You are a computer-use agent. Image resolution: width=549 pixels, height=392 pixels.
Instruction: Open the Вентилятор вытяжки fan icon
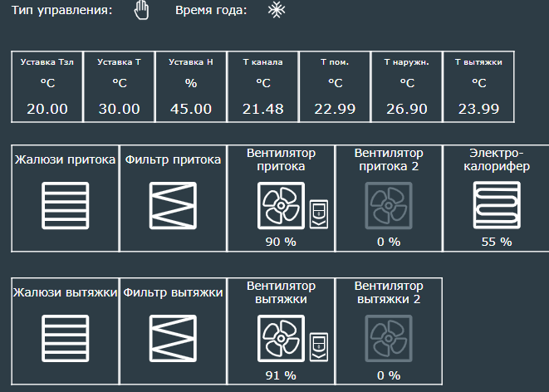(281, 339)
